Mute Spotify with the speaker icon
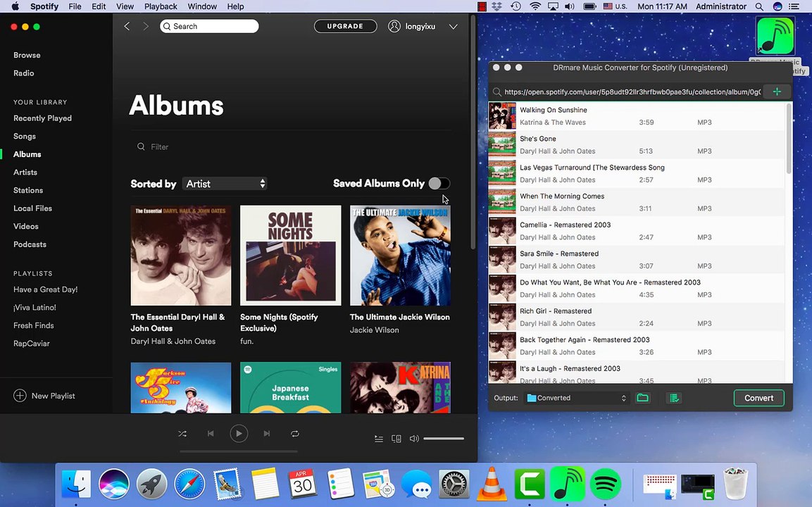Screen dimensions: 812x507 tap(414, 439)
